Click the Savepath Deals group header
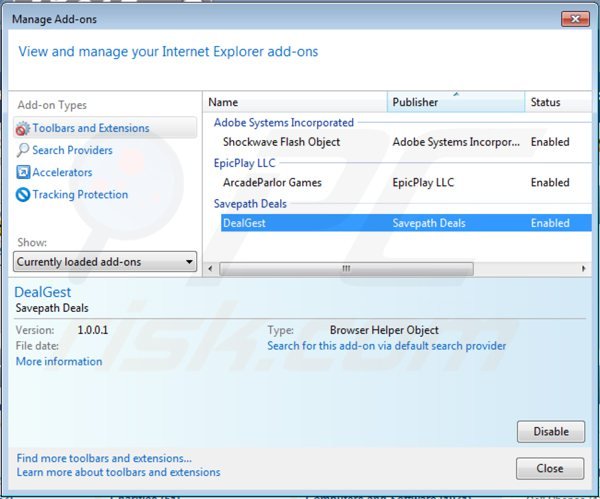The height and width of the screenshot is (499, 600). [250, 204]
